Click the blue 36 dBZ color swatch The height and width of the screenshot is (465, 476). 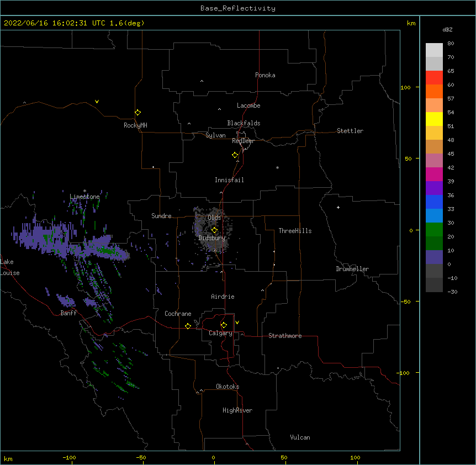click(x=434, y=202)
